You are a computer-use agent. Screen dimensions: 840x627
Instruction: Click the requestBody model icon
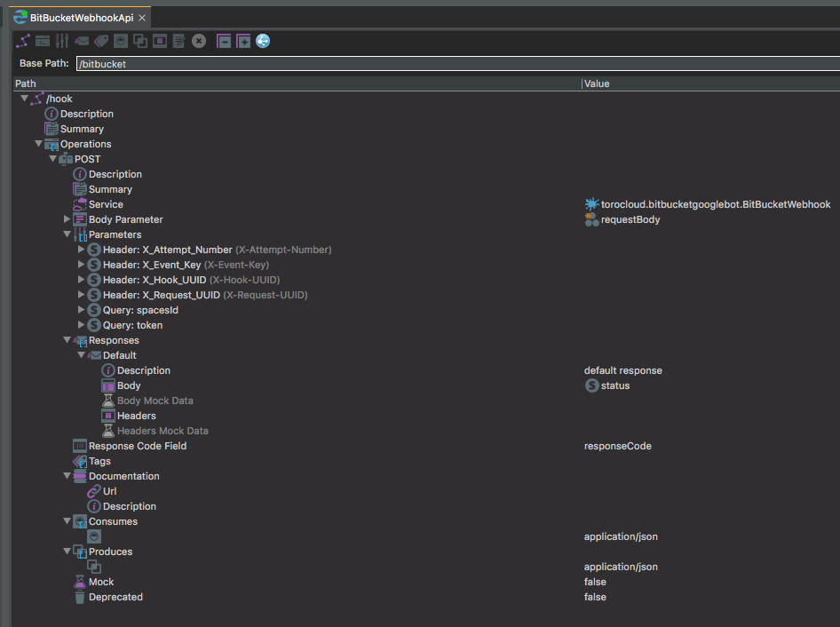click(x=591, y=219)
